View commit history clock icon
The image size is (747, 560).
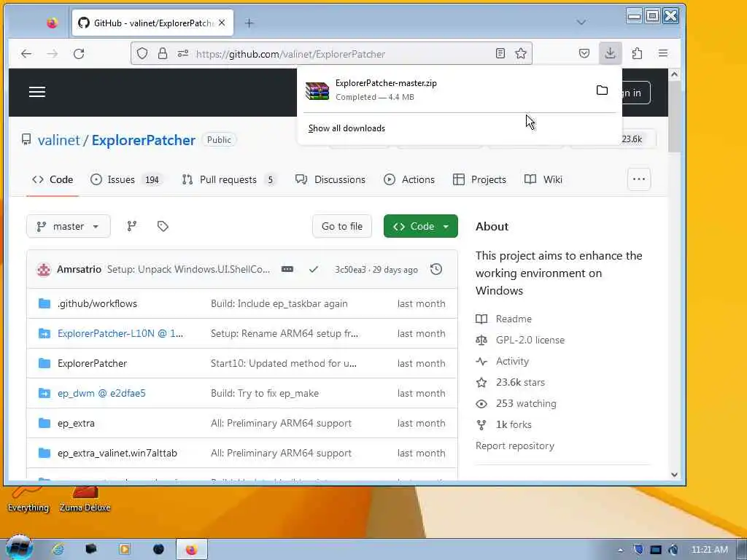[436, 270]
